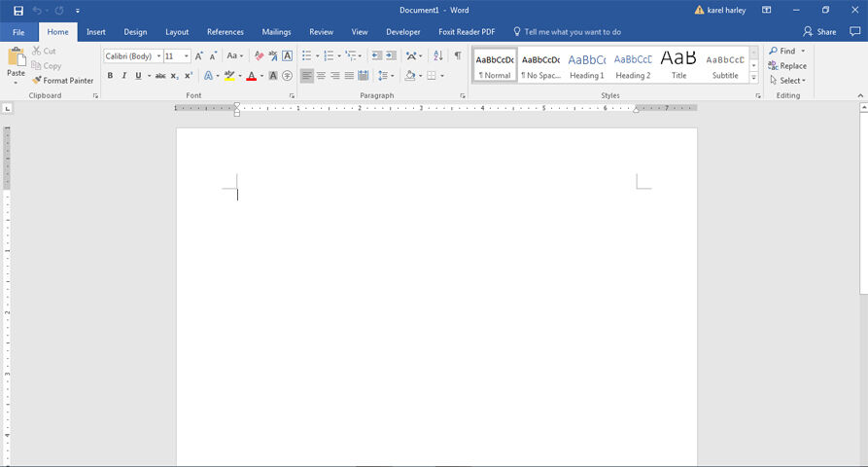This screenshot has height=467, width=868.
Task: Click the Share button
Action: pyautogui.click(x=819, y=32)
